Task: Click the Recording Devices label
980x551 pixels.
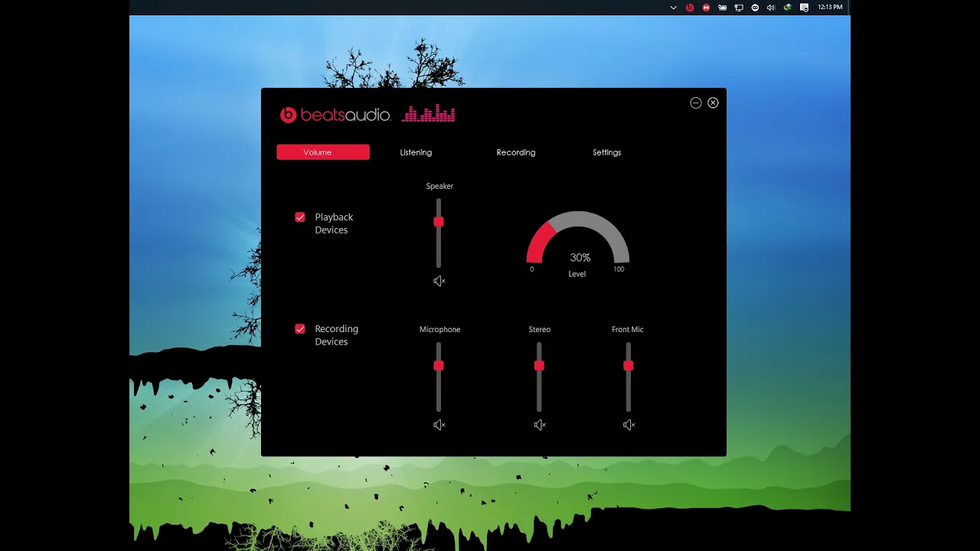Action: [x=336, y=335]
